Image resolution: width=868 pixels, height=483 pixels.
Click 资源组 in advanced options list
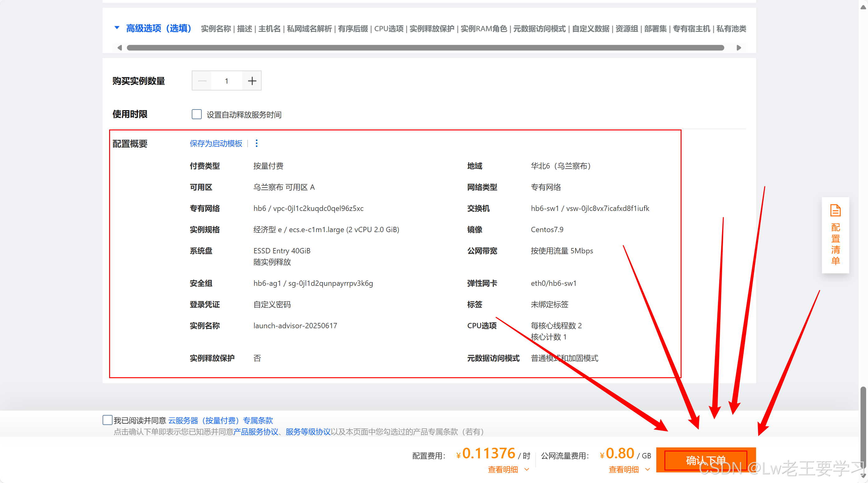[x=627, y=29]
